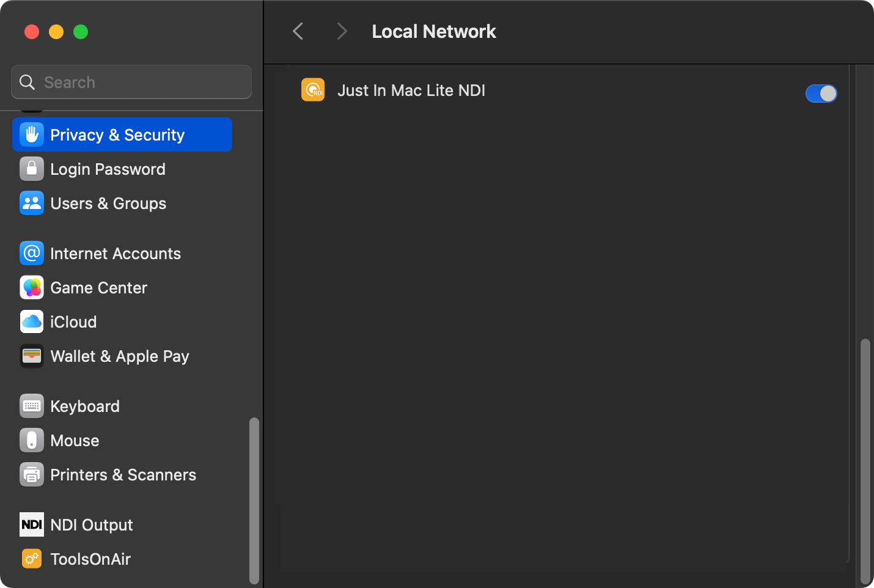Click the Mouse icon in sidebar
The image size is (874, 588).
coord(32,440)
